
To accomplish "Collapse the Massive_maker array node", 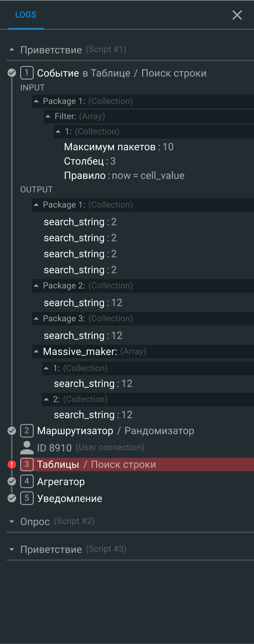I will point(37,351).
